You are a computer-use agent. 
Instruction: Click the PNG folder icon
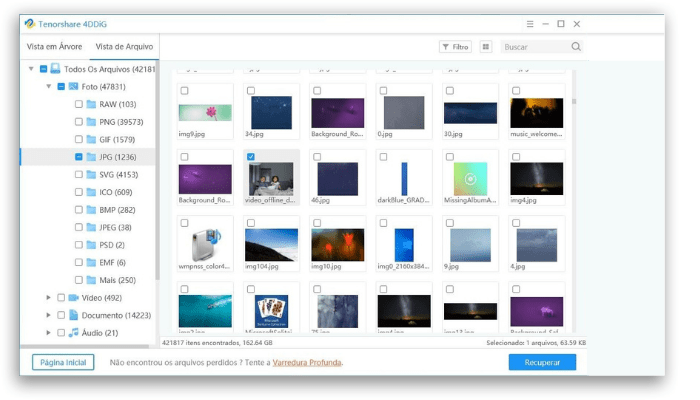(x=91, y=122)
